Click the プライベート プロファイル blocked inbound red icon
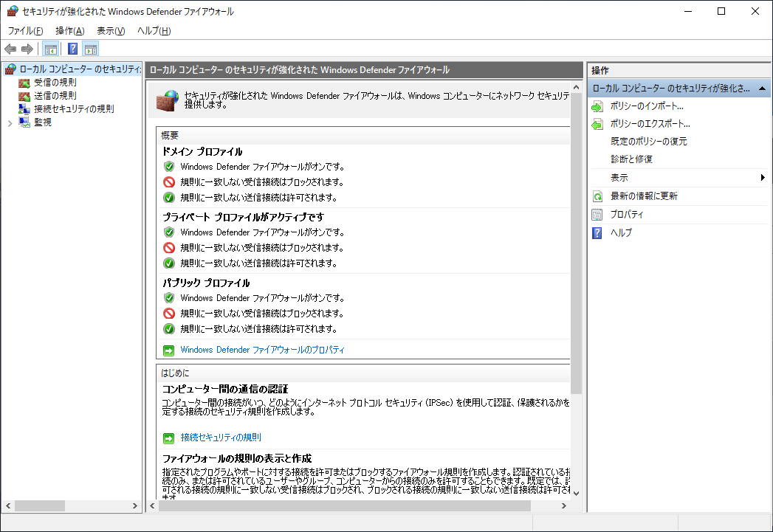 169,248
